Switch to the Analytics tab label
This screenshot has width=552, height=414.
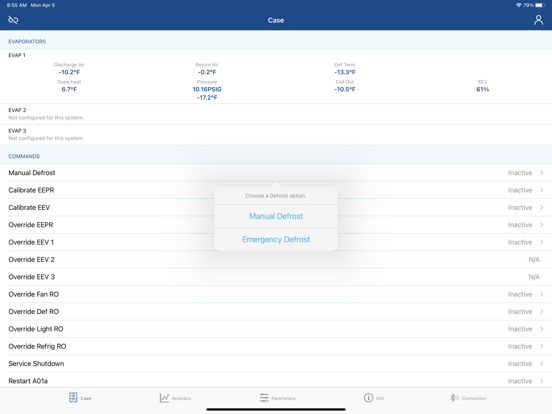pos(181,399)
